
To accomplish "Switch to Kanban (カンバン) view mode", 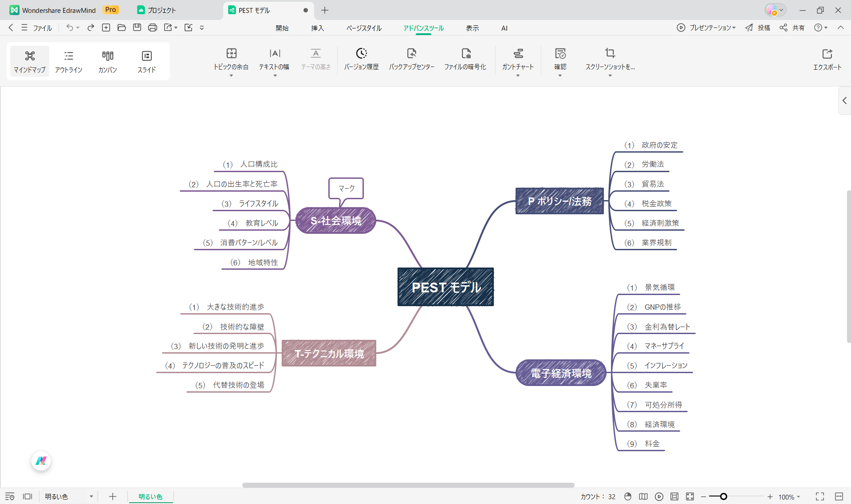I will [x=107, y=61].
